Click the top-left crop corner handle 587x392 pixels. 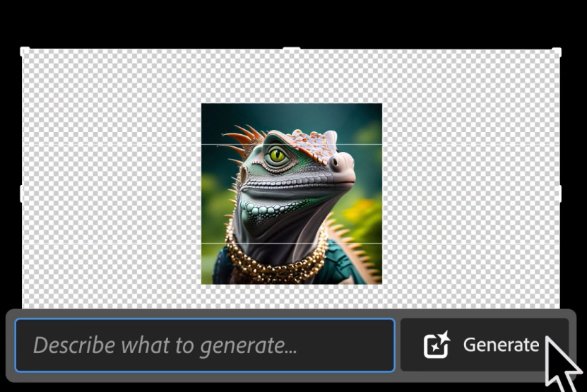click(x=24, y=52)
